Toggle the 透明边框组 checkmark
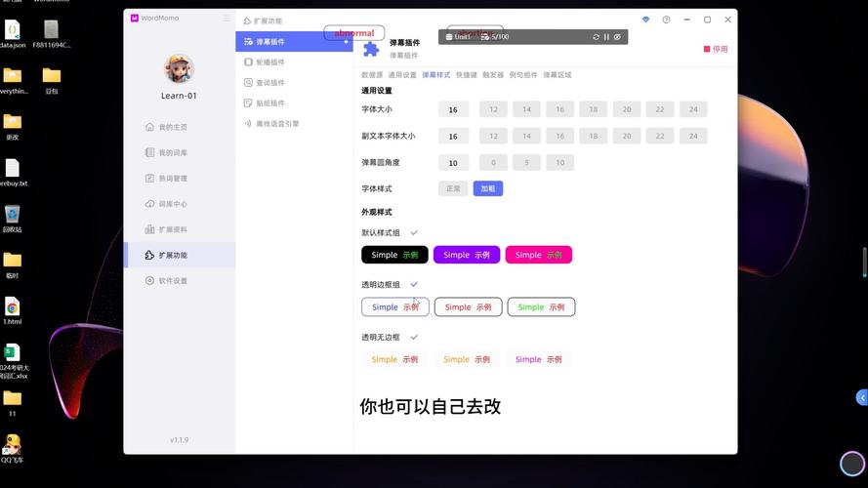The image size is (868, 488). 414,284
